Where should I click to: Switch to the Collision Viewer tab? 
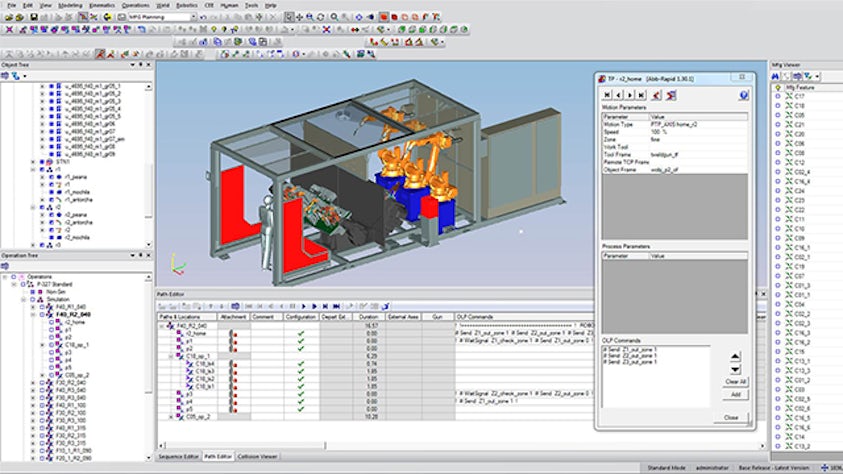(257, 456)
